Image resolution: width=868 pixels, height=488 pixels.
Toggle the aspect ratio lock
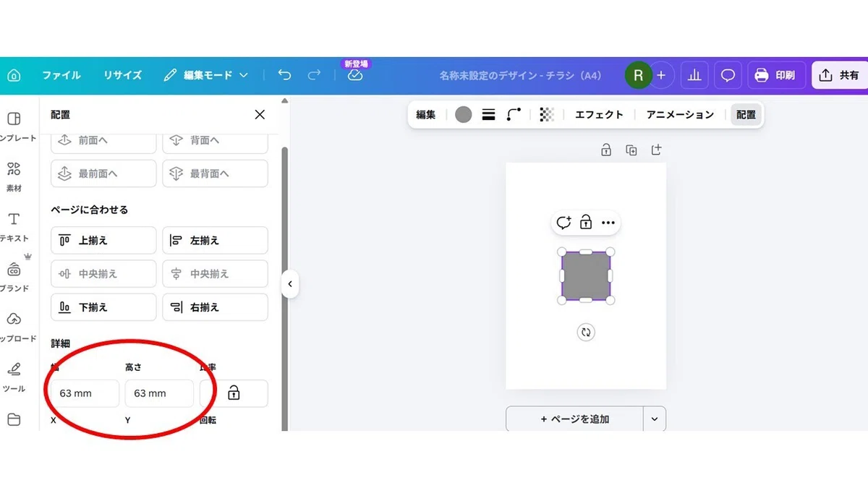[x=234, y=393]
